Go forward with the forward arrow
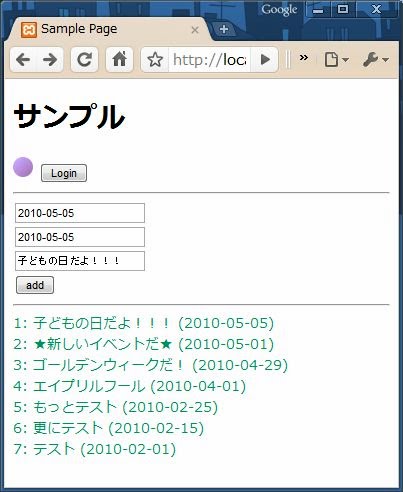Screen dimensions: 403x492 coord(50,60)
